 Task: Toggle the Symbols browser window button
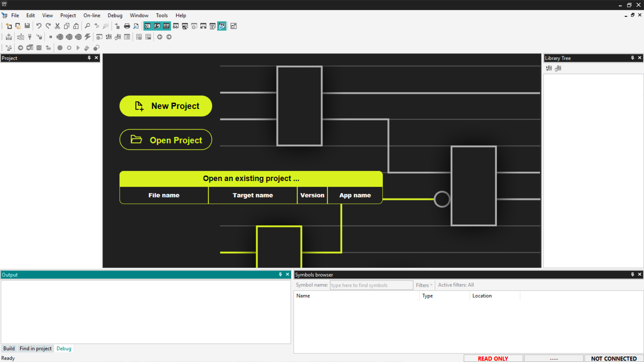point(222,26)
